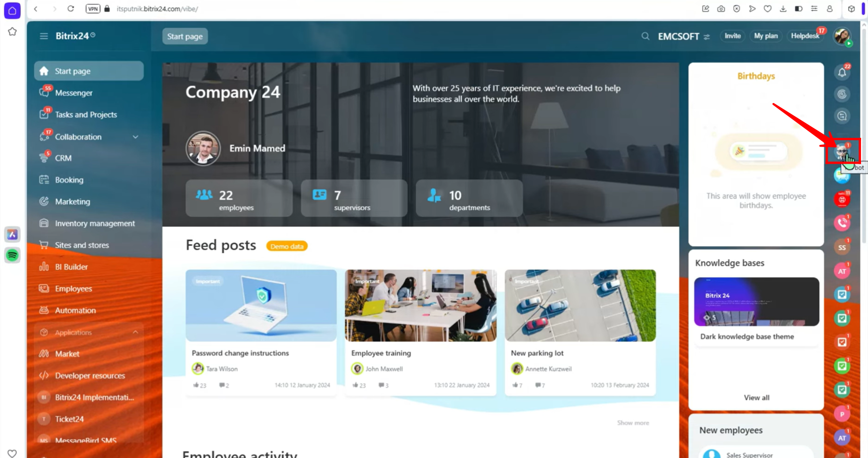This screenshot has height=458, width=868.
Task: Open the SS chat avatar in the sidebar
Action: [842, 247]
